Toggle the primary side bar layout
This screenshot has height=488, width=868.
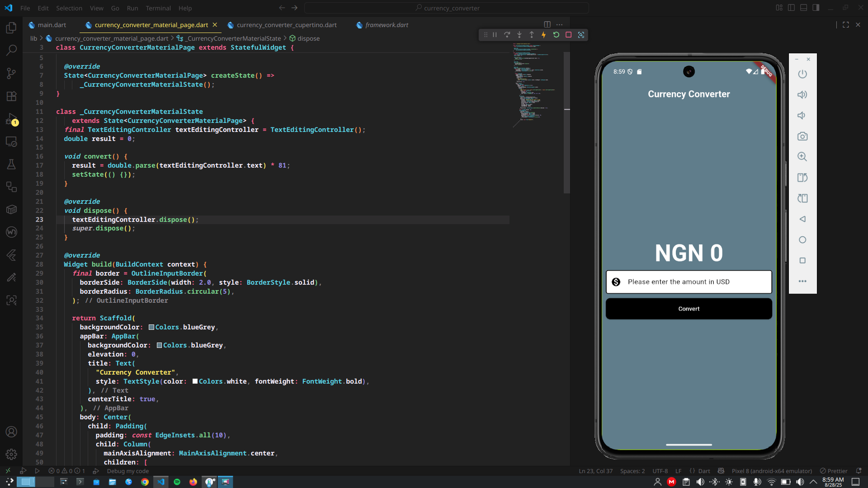791,8
